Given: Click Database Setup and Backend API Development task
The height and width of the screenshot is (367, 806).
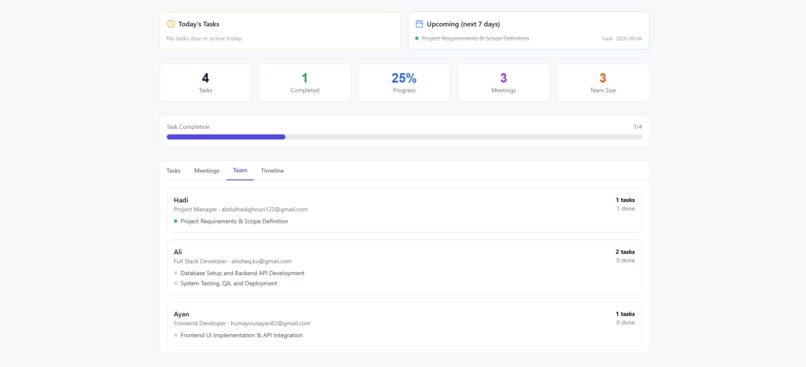Looking at the screenshot, I should [x=243, y=273].
